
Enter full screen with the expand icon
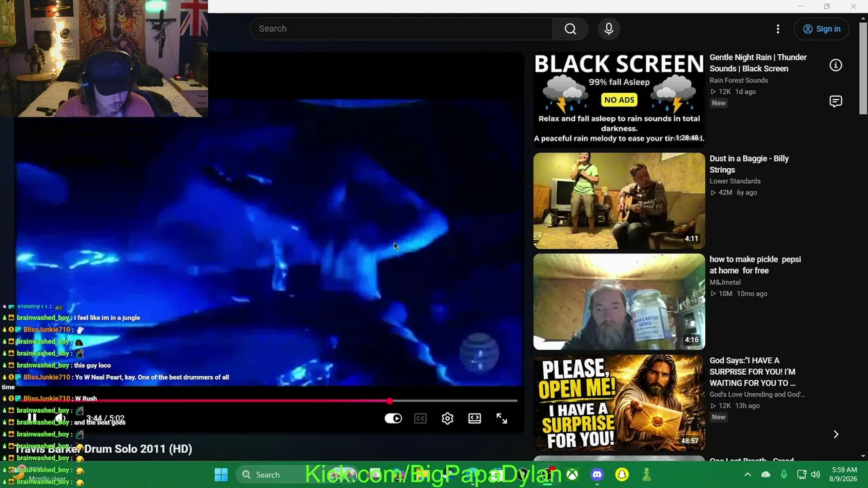coord(502,419)
